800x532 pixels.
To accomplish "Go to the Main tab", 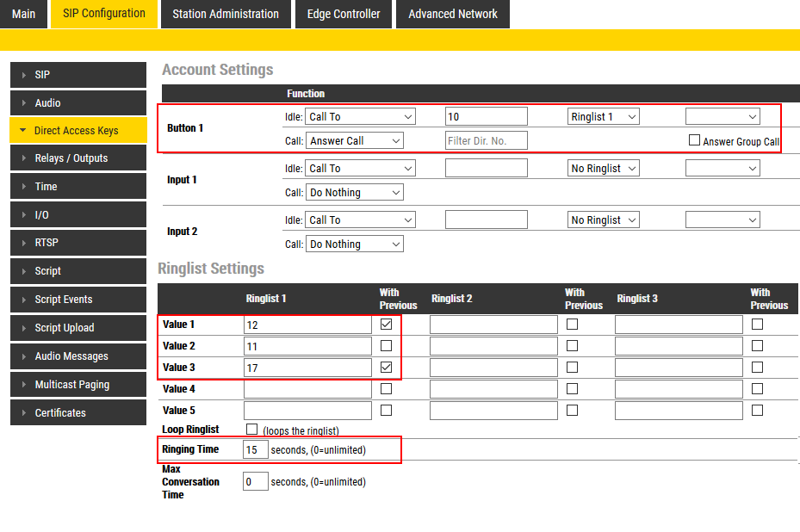I will click(x=24, y=14).
